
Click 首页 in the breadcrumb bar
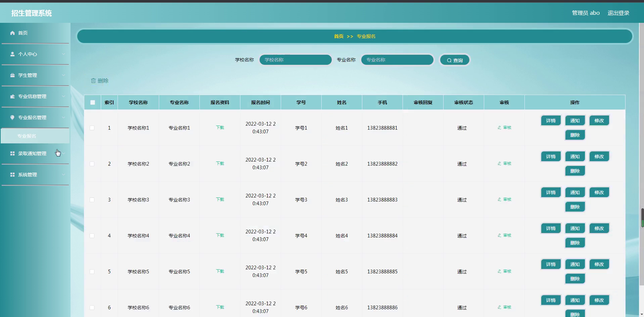[338, 36]
